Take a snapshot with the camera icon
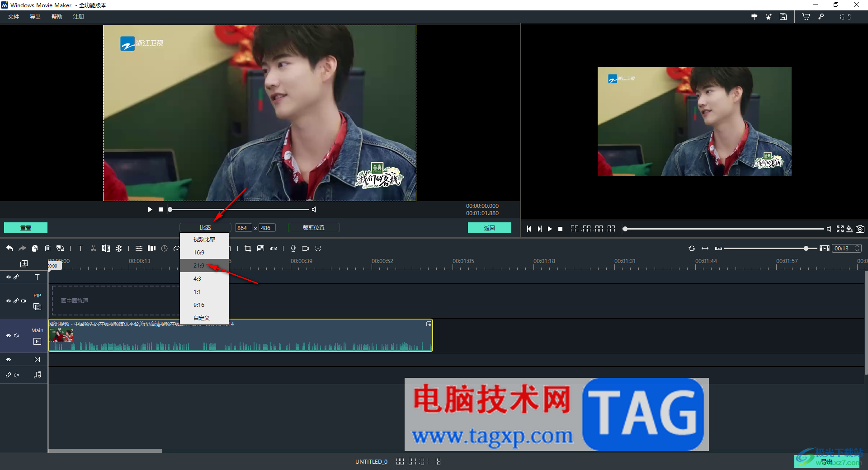 [860, 229]
